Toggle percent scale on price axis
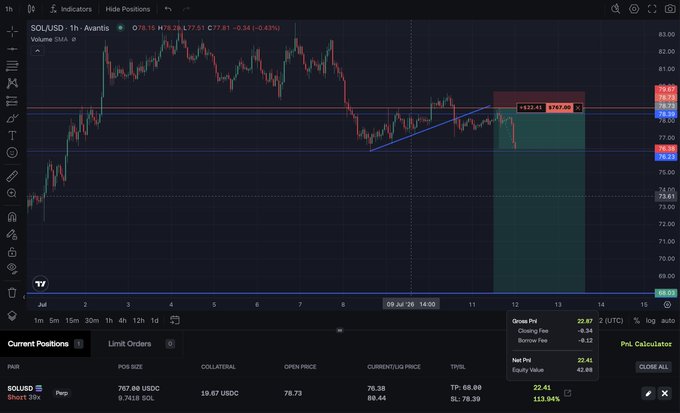 coord(636,321)
